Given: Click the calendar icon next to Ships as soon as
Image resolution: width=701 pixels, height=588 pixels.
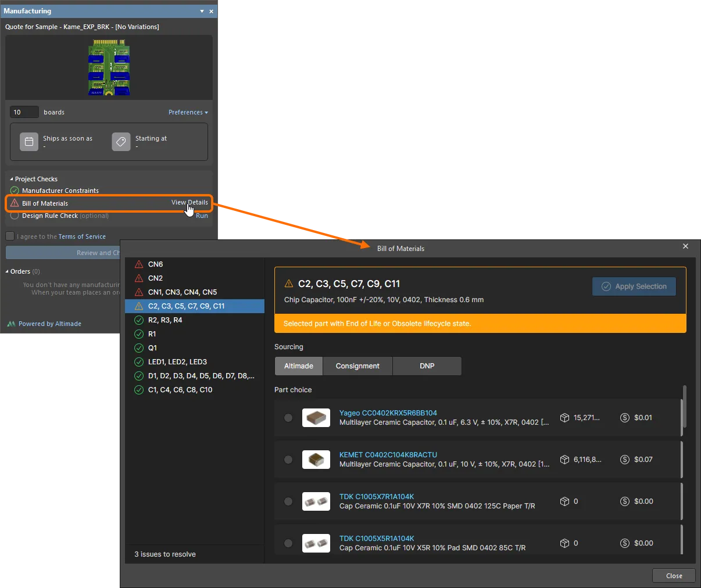Looking at the screenshot, I should point(29,141).
